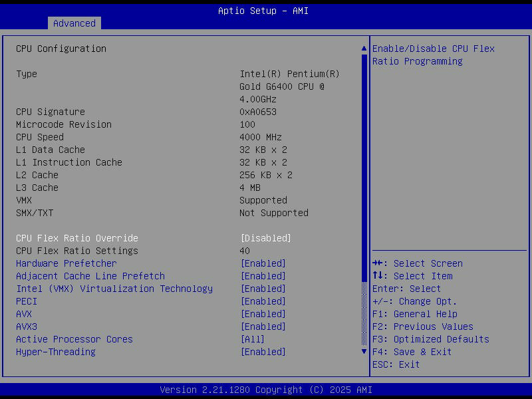
Task: Select Intel (VMX) Virtualization Technology item
Action: pos(114,289)
